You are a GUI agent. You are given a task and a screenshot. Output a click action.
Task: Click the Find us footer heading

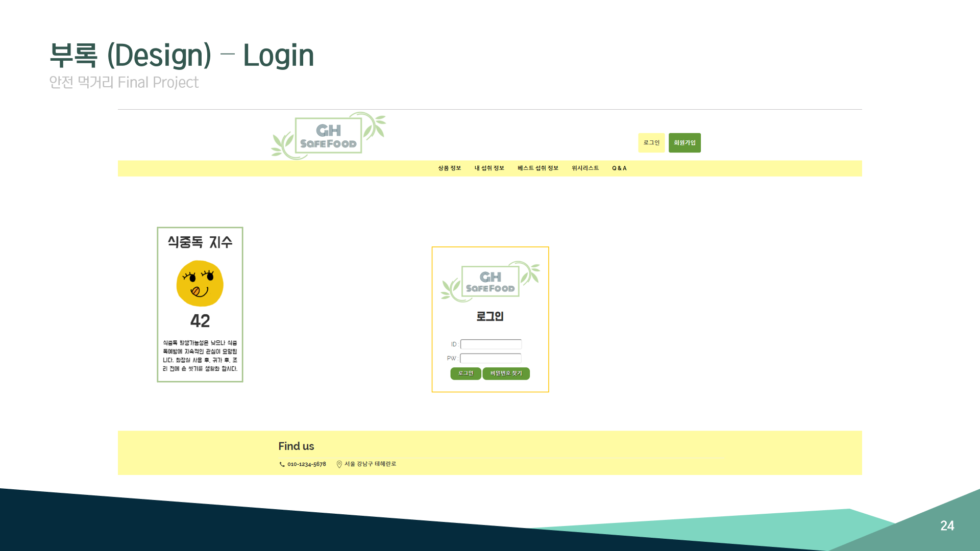tap(296, 446)
